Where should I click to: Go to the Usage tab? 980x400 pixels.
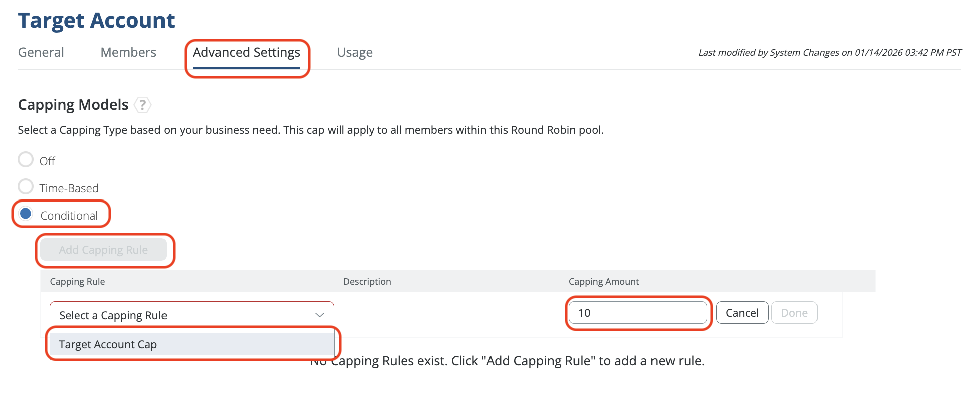(355, 52)
